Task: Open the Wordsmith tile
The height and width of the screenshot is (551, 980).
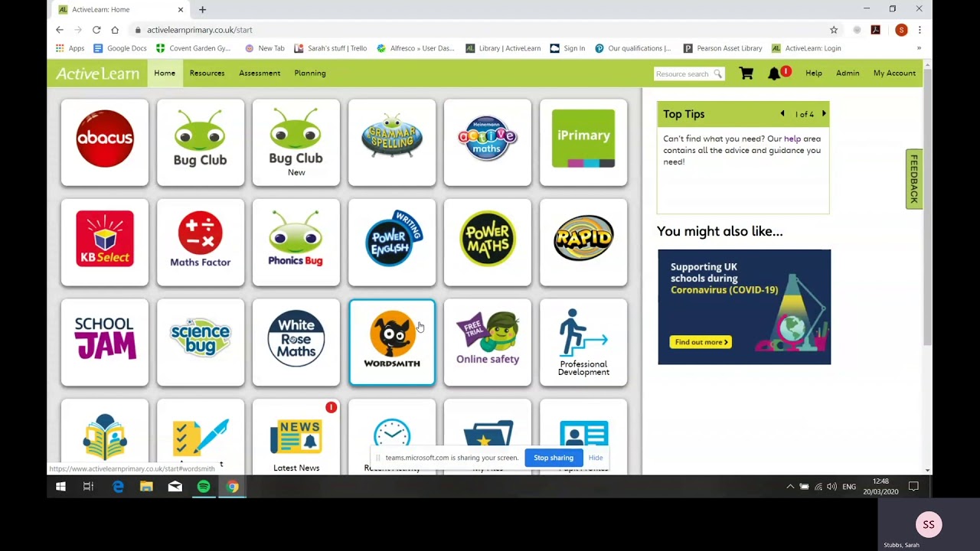Action: click(x=392, y=343)
